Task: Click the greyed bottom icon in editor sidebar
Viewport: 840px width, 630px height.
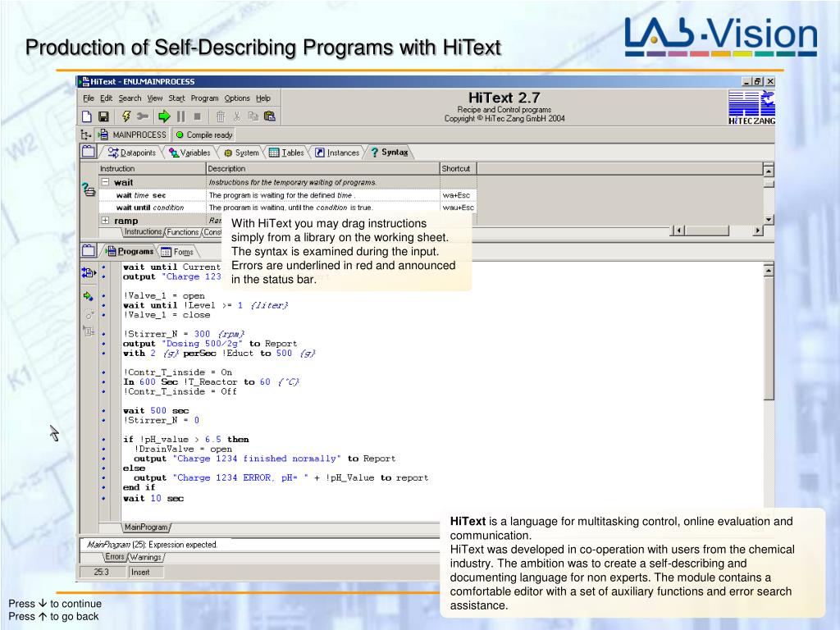Action: [89, 331]
